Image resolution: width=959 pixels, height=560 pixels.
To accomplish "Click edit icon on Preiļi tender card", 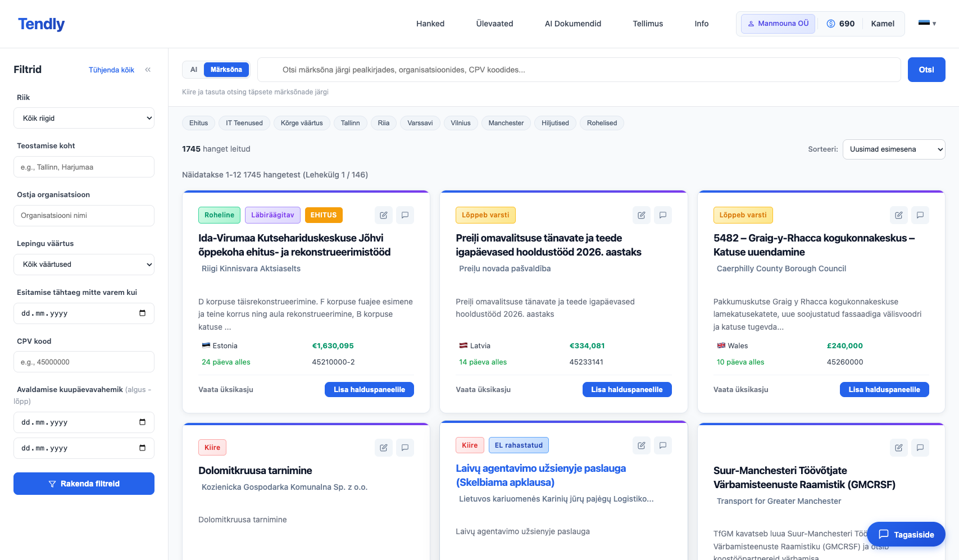I will point(641,215).
